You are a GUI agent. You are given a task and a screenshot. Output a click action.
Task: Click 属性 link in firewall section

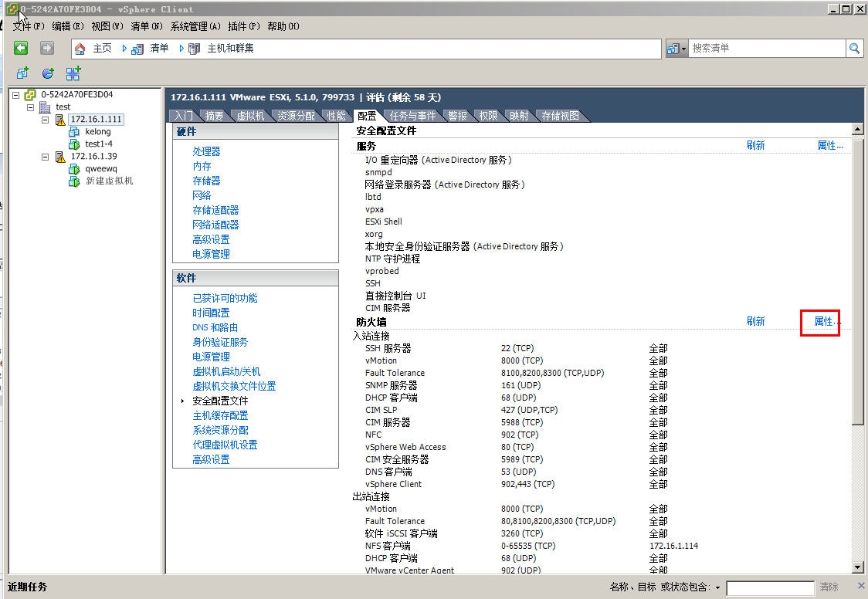[x=828, y=321]
